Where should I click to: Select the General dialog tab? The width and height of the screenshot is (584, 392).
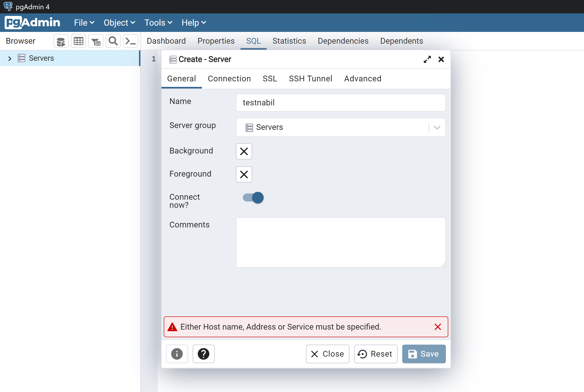(x=182, y=79)
